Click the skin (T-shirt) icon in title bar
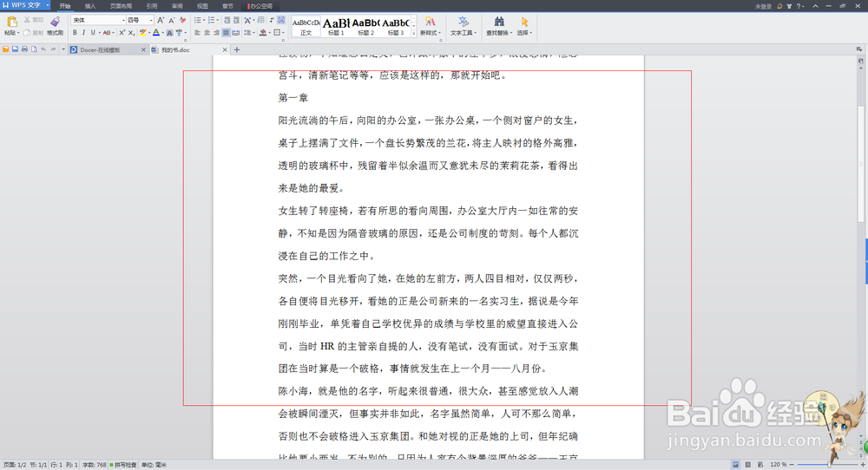The height and width of the screenshot is (470, 868). (789, 6)
